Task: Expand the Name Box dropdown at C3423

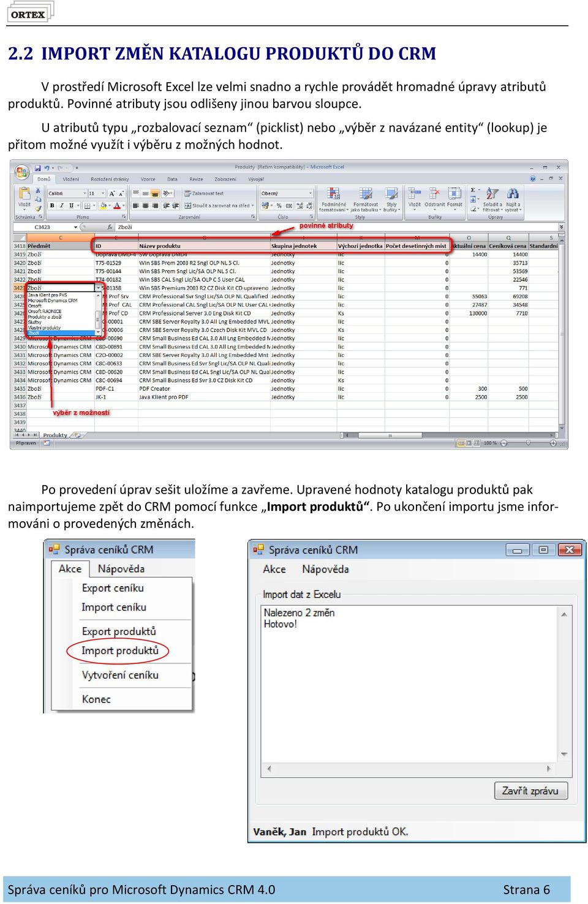Action: click(x=76, y=227)
